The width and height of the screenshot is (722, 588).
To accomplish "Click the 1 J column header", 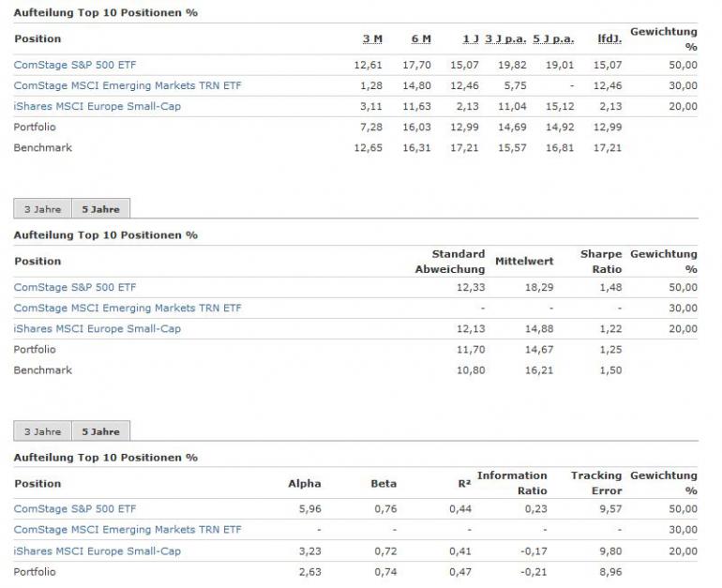I will [471, 38].
